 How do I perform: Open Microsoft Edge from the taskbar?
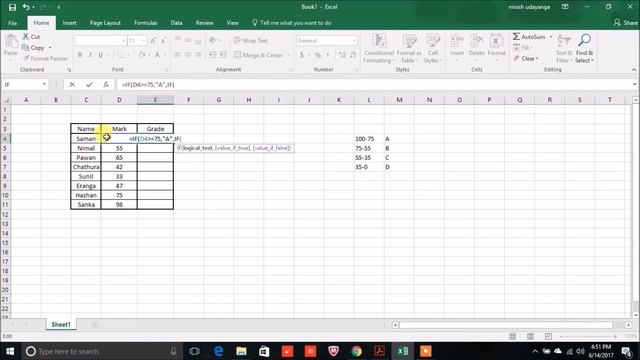[218, 351]
